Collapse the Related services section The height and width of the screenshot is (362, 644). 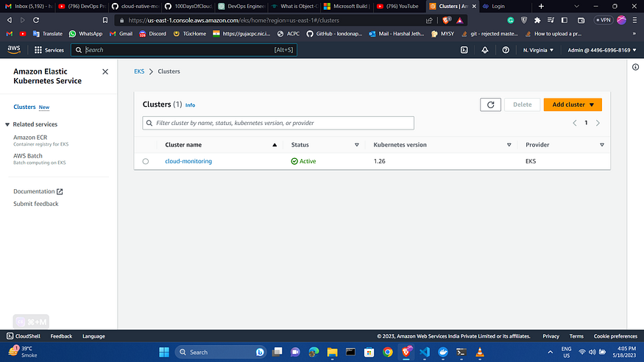(x=7, y=124)
